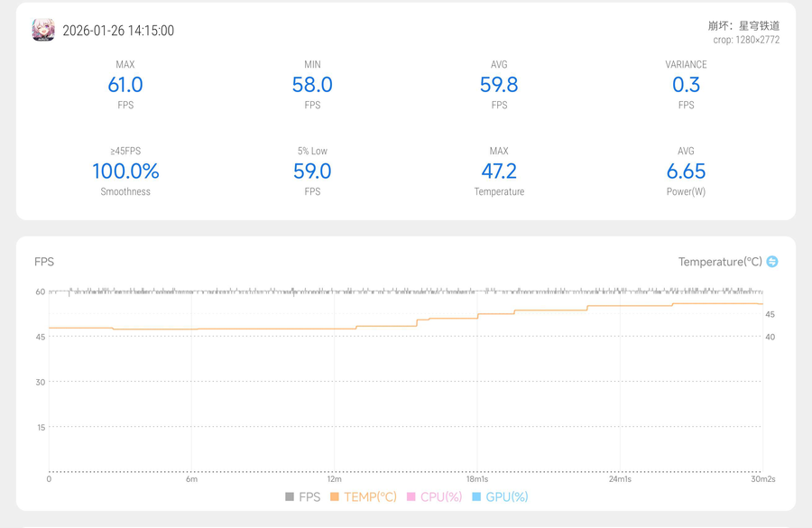Click the AVG FPS 59.8 value
Viewport: 812px width, 528px height.
click(x=499, y=85)
